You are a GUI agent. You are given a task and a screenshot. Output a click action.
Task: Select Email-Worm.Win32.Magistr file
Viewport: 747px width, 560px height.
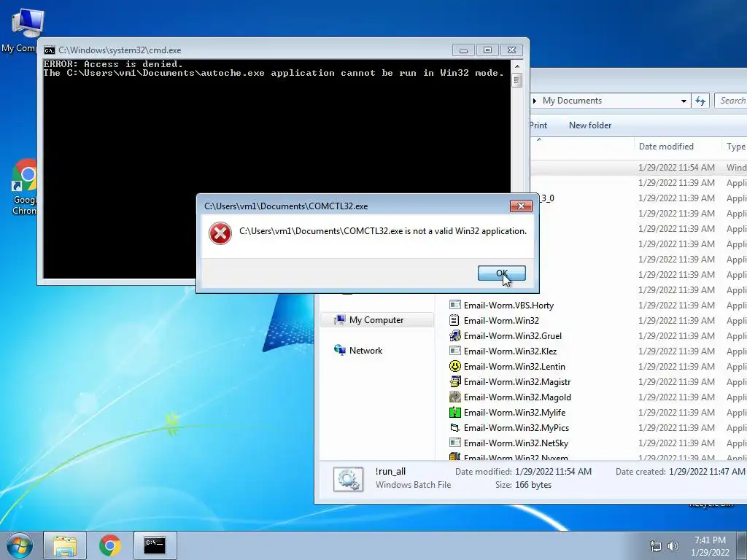517,382
